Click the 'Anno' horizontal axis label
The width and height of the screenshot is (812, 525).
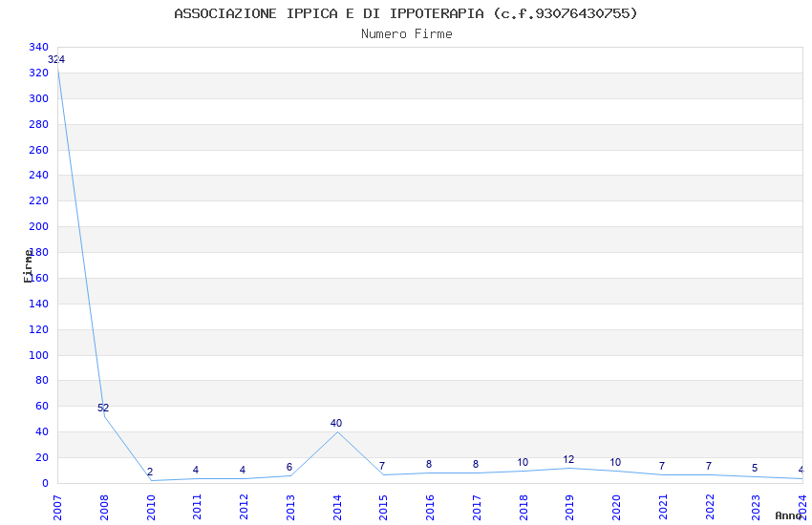pyautogui.click(x=788, y=515)
